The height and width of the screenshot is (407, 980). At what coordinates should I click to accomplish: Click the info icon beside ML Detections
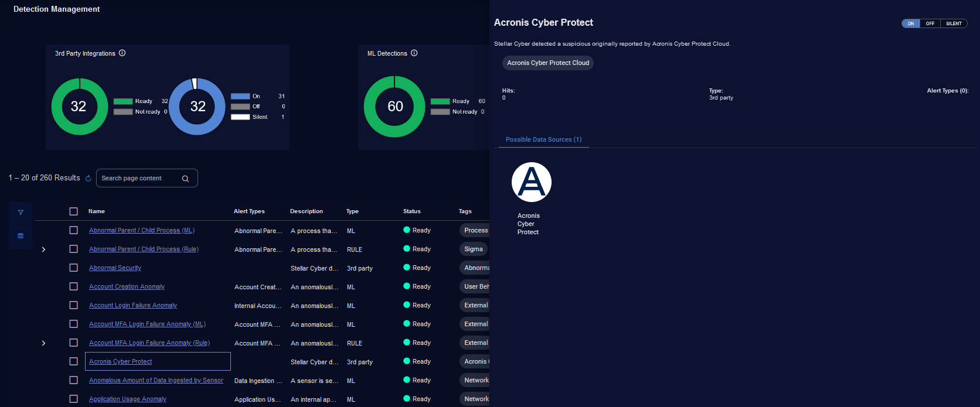(x=414, y=53)
